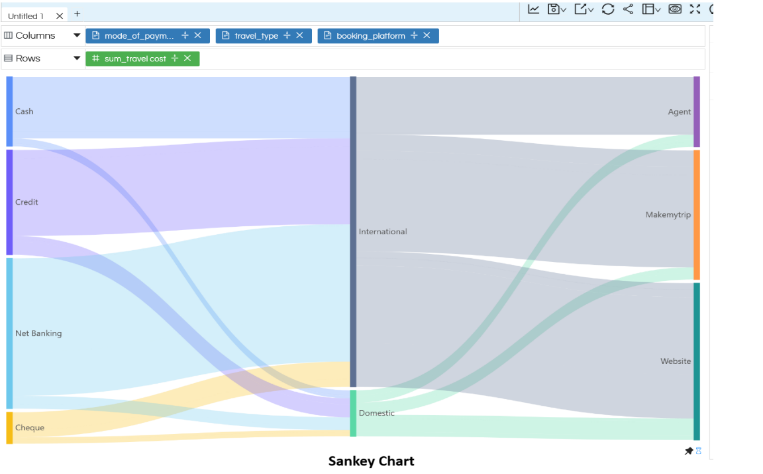Click the plus on booking_platform pill
Image resolution: width=763 pixels, height=474 pixels.
[414, 36]
